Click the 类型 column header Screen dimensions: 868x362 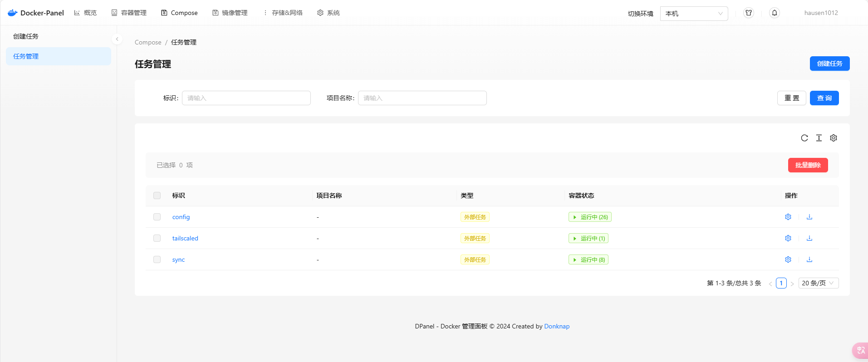click(467, 196)
